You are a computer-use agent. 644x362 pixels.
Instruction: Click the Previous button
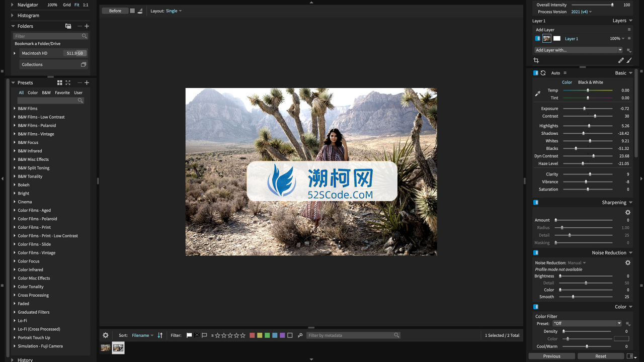[551, 356]
